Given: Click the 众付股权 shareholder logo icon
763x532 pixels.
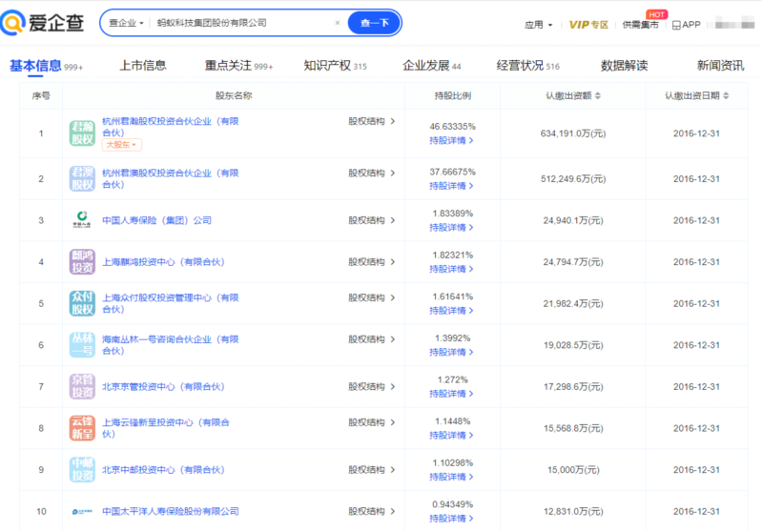Looking at the screenshot, I should click(82, 303).
